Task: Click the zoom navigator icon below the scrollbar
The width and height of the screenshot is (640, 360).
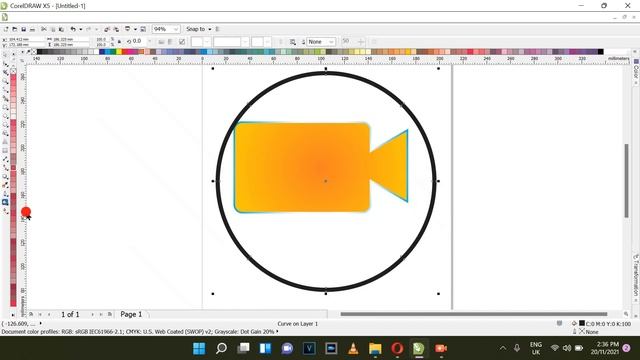Action: pos(626,314)
